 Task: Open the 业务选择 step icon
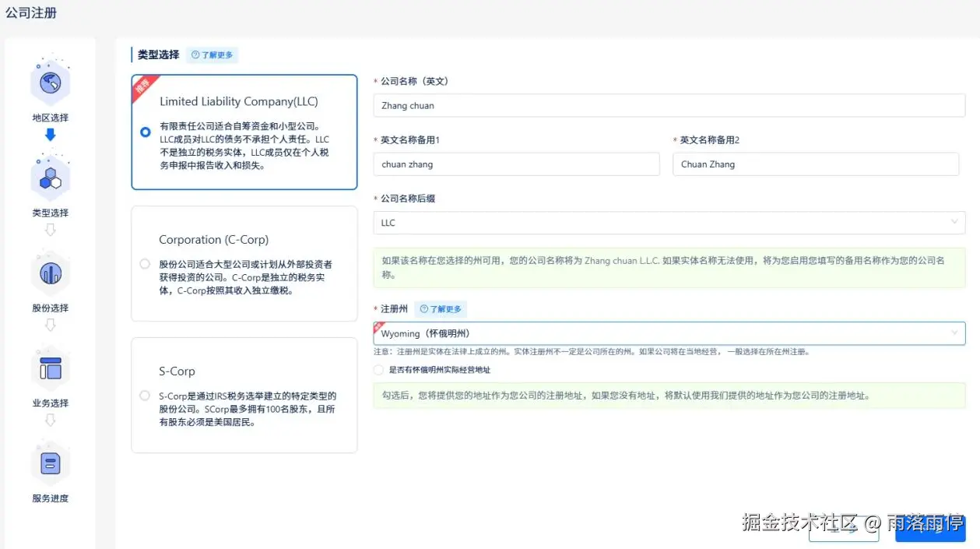pyautogui.click(x=51, y=368)
